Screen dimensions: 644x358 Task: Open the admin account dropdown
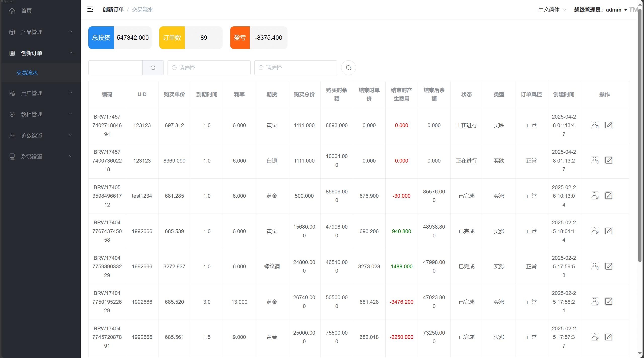(614, 10)
